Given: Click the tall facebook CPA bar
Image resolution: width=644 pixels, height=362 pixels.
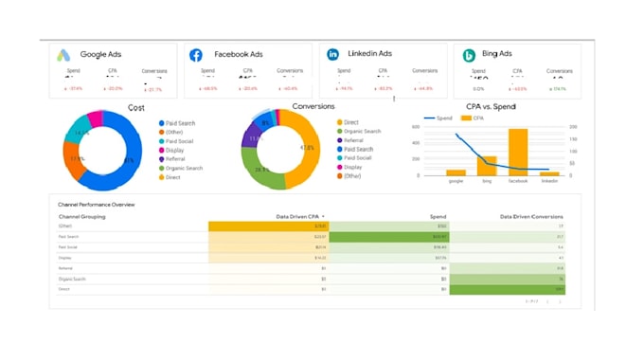Looking at the screenshot, I should point(518,153).
